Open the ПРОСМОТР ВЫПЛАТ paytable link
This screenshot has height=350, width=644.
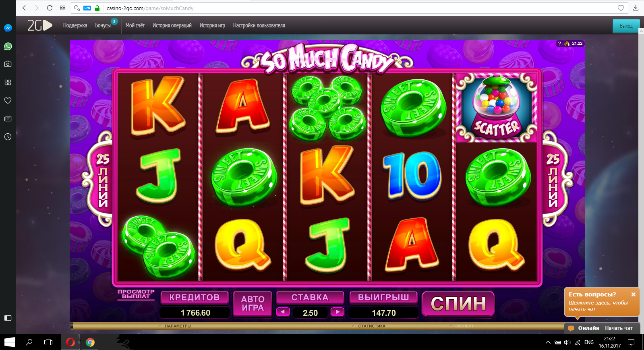click(136, 294)
